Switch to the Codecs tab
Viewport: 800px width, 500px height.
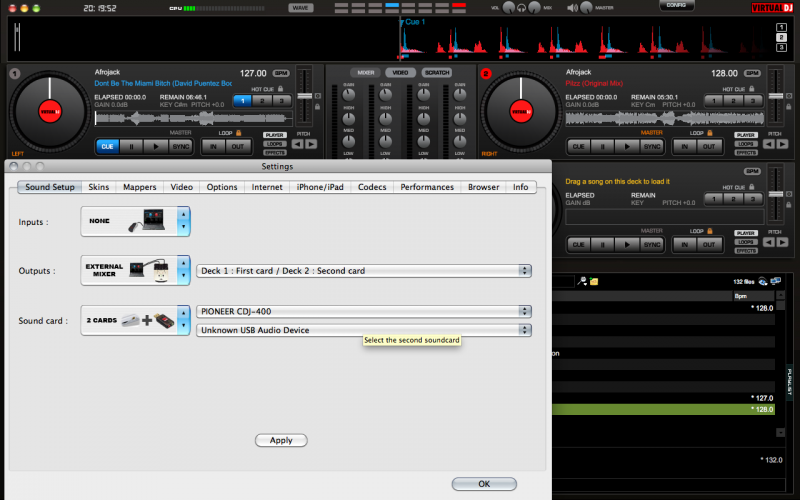(372, 187)
